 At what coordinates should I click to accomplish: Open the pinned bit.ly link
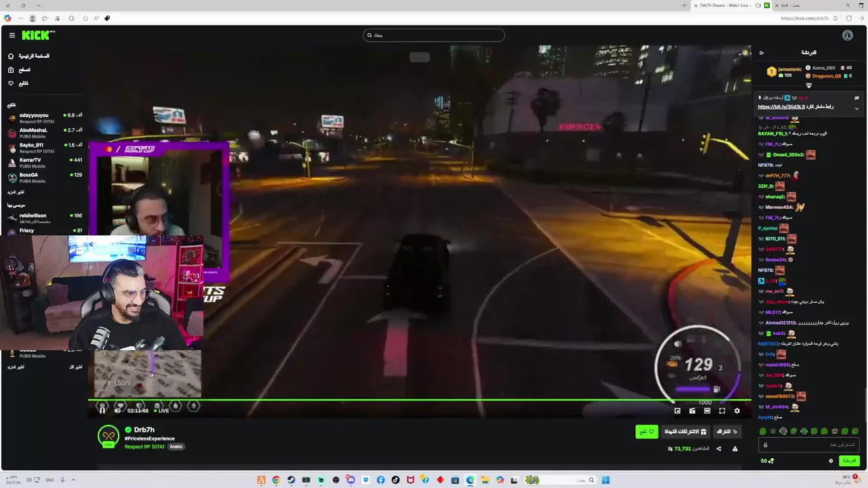click(781, 106)
